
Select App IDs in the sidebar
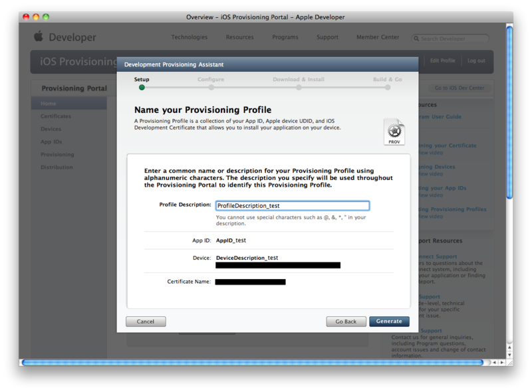pyautogui.click(x=51, y=142)
